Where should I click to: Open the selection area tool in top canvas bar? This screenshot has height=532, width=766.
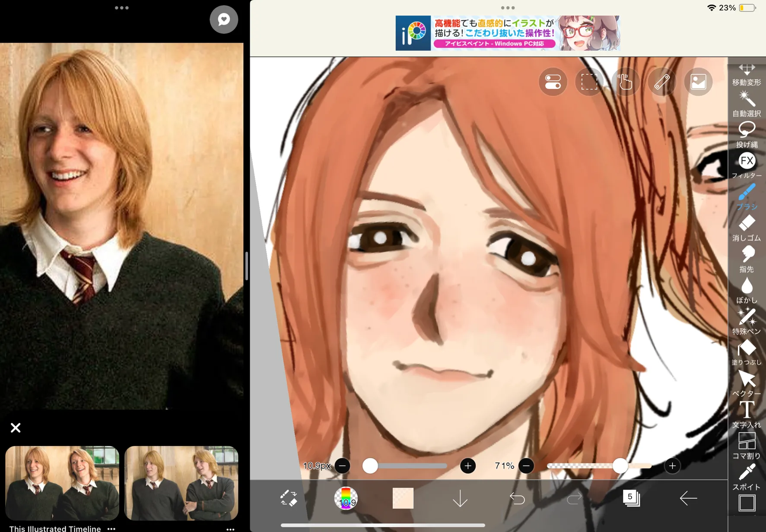point(589,82)
